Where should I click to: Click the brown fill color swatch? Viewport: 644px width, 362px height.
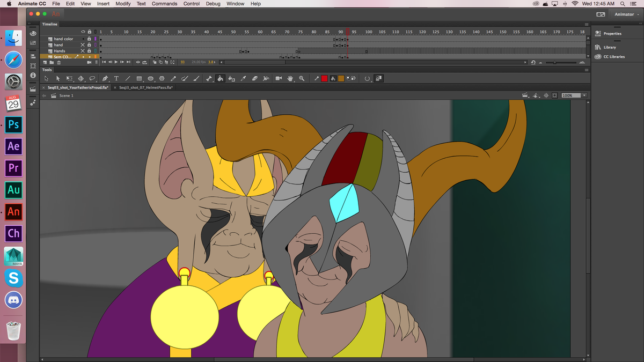pyautogui.click(x=341, y=78)
